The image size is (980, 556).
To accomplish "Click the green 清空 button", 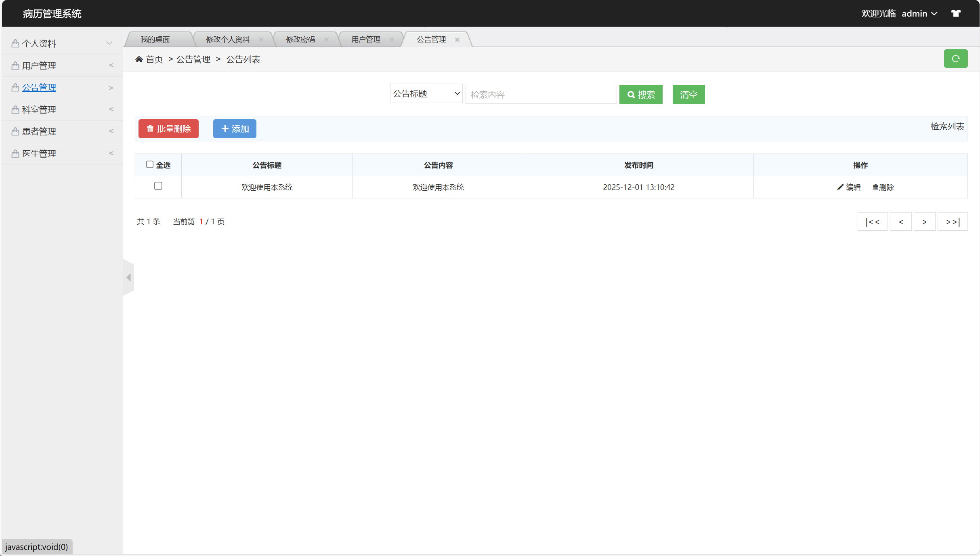I will coord(688,94).
